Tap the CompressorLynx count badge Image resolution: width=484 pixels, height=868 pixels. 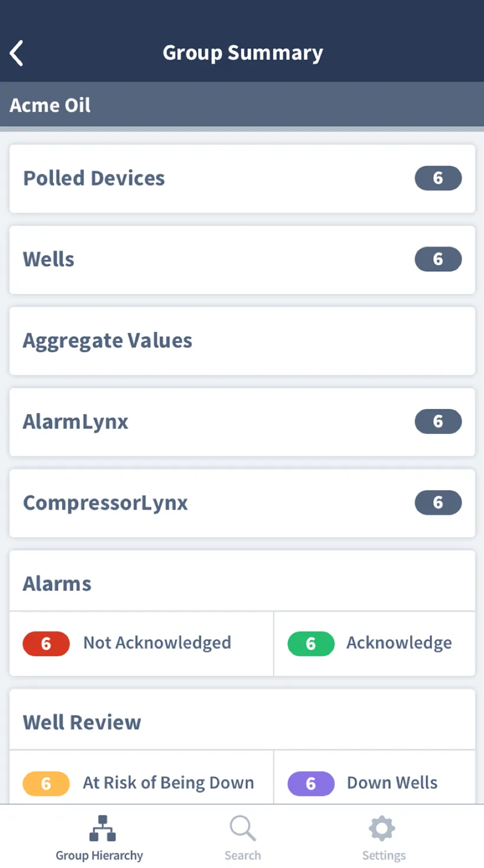coord(438,502)
